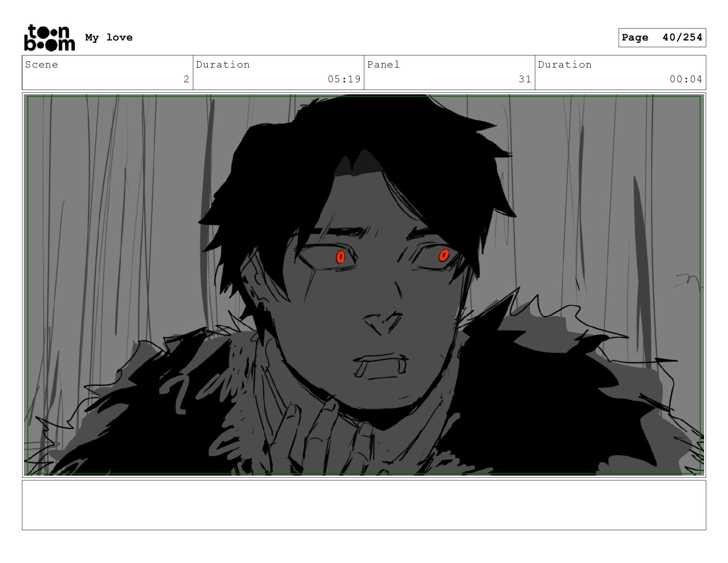Click the panel number '31'
The height and width of the screenshot is (563, 728).
coord(525,79)
